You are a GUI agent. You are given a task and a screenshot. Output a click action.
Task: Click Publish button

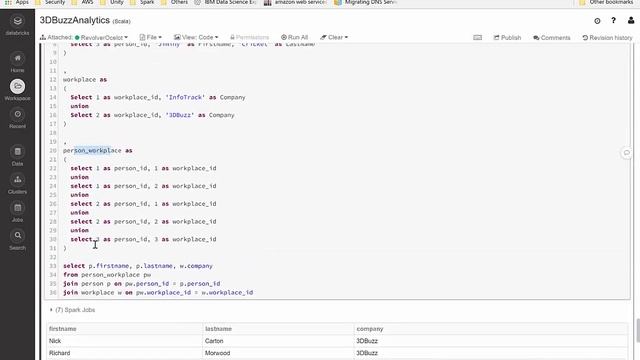(507, 38)
